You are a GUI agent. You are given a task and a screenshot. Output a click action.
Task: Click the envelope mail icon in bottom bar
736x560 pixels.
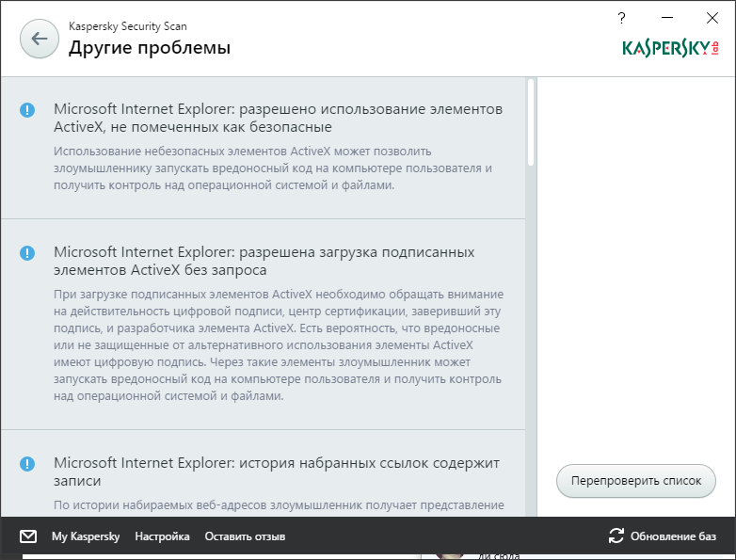pyautogui.click(x=28, y=536)
